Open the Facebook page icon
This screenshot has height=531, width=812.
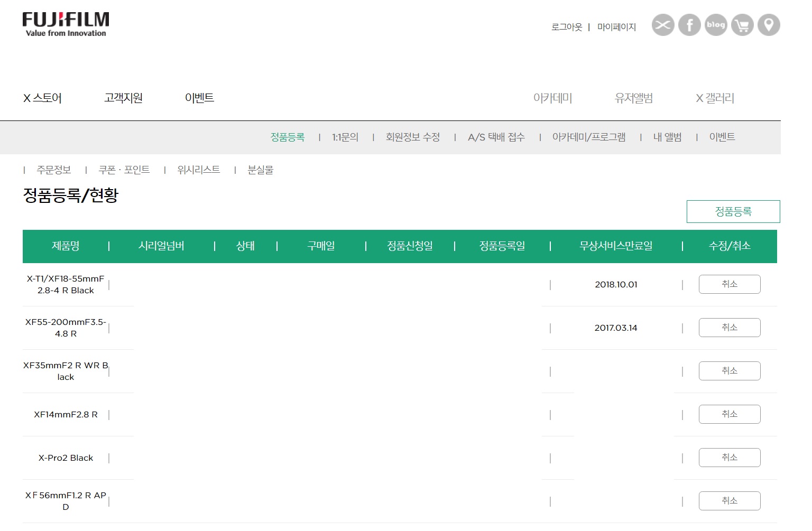pos(689,25)
